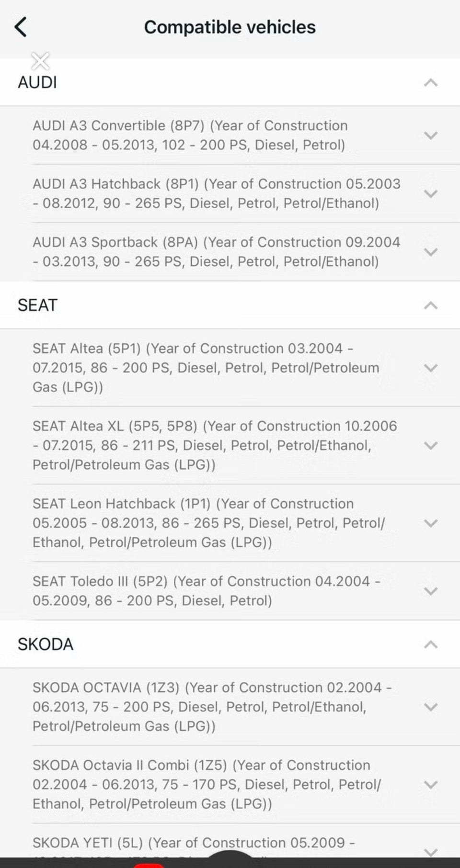Expand SEAT Leon Hatchback (1P1) chevron
The width and height of the screenshot is (460, 868).
click(x=431, y=523)
